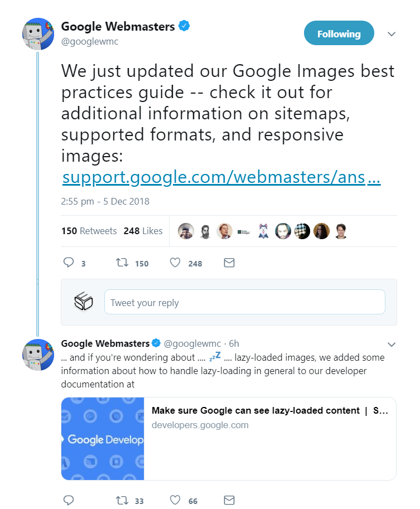The height and width of the screenshot is (509, 420).
Task: Retweet the Google Images tweet
Action: click(x=122, y=263)
